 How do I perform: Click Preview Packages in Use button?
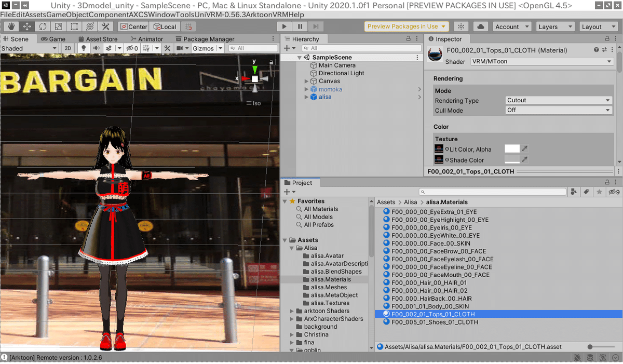tap(407, 26)
